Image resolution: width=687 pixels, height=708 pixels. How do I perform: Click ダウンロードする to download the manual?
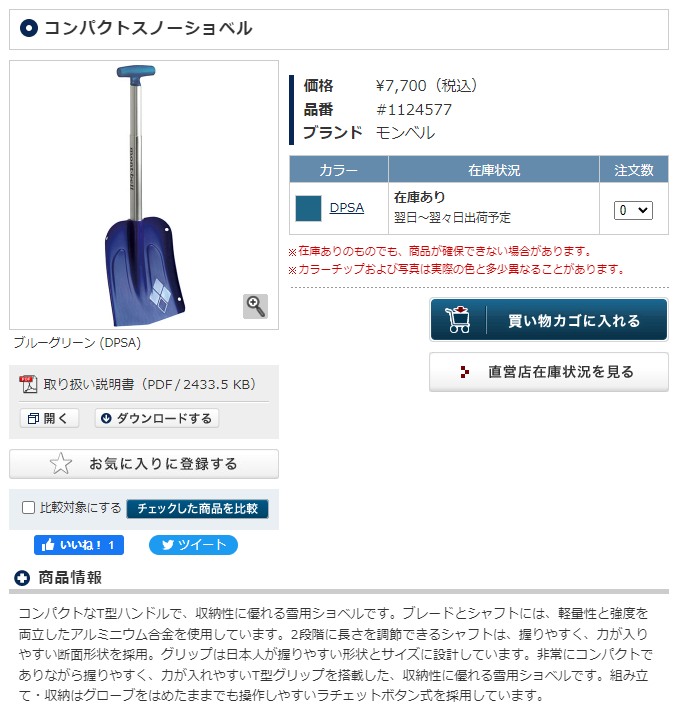tap(157, 418)
